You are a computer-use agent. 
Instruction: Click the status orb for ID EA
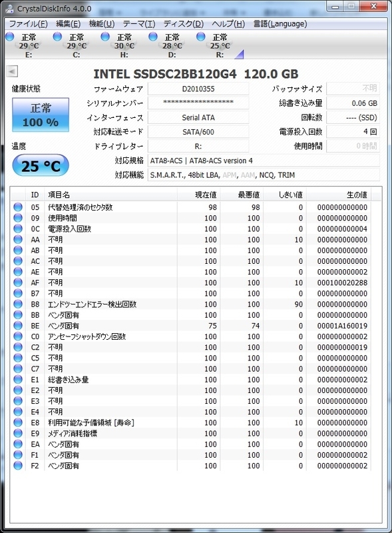(18, 444)
